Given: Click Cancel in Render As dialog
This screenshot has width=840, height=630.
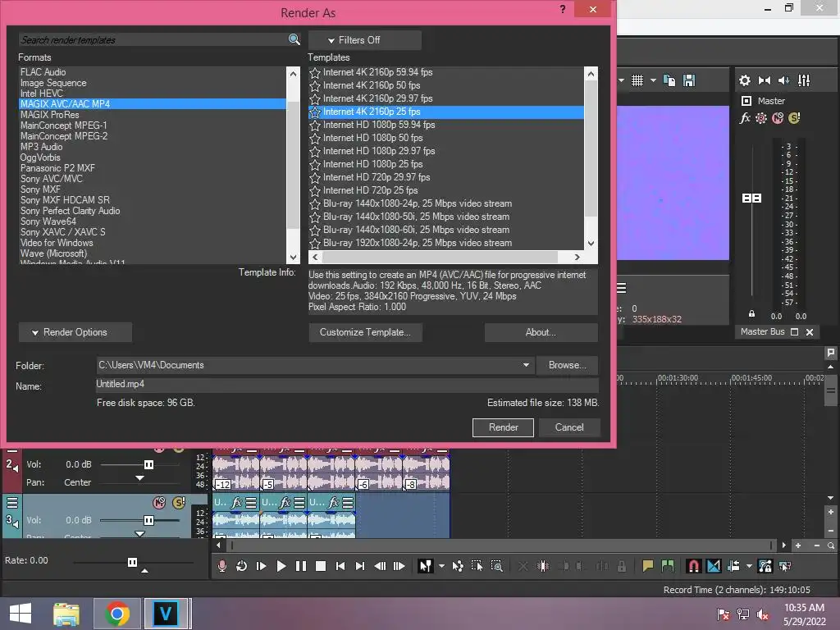Looking at the screenshot, I should pos(569,427).
